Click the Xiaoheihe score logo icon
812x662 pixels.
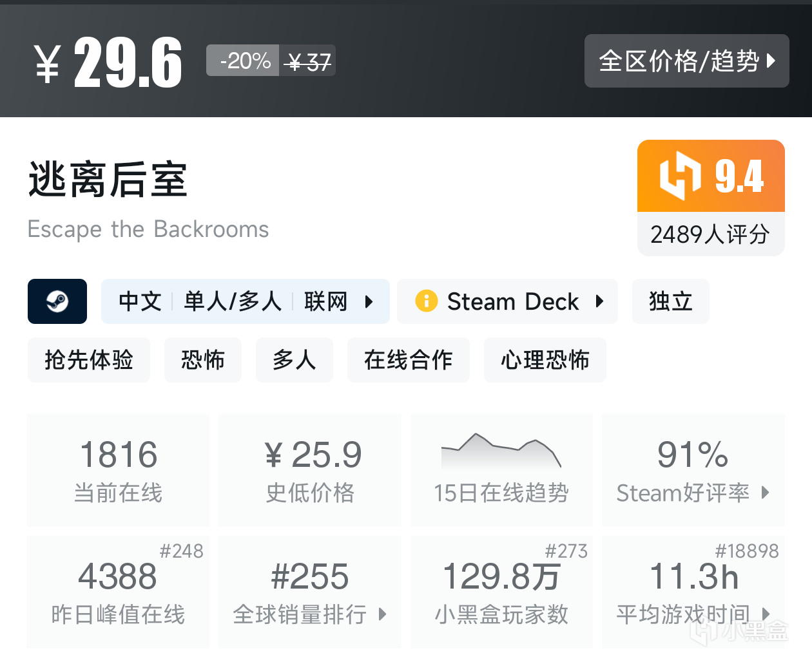click(x=680, y=176)
